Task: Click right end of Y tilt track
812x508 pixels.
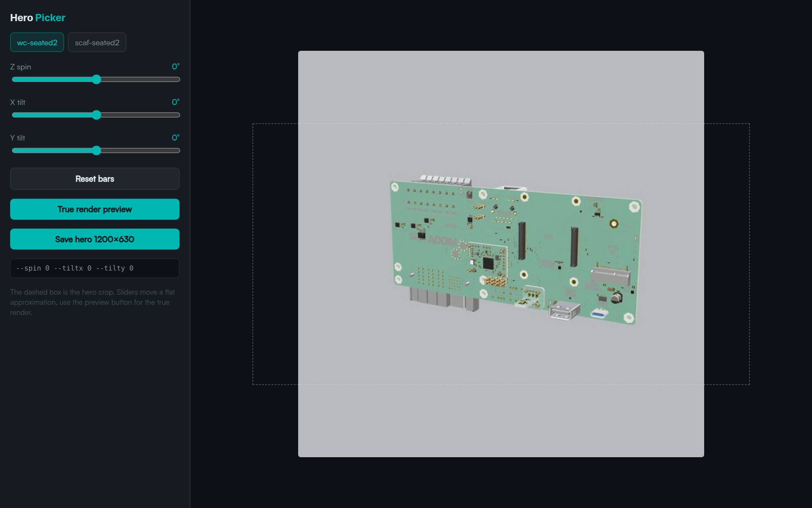Action: pos(178,151)
